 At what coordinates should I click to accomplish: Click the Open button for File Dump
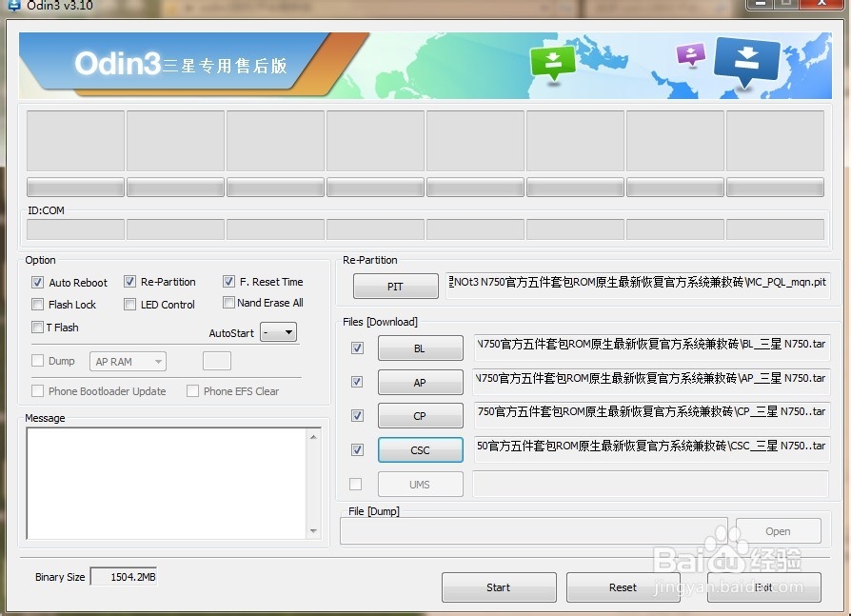[x=779, y=531]
